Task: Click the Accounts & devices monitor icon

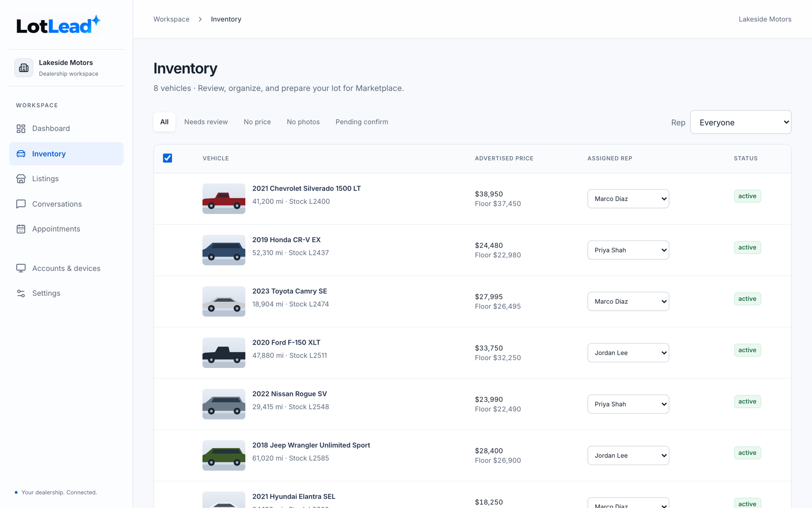Action: [x=21, y=268]
